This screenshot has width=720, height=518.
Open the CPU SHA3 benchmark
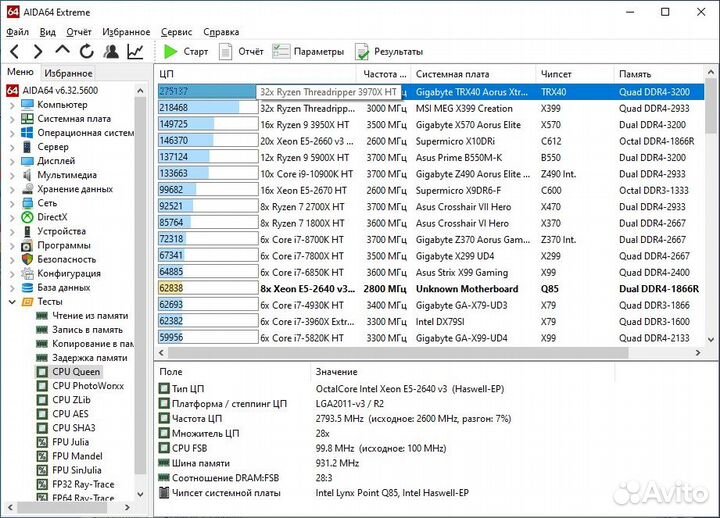[66, 428]
